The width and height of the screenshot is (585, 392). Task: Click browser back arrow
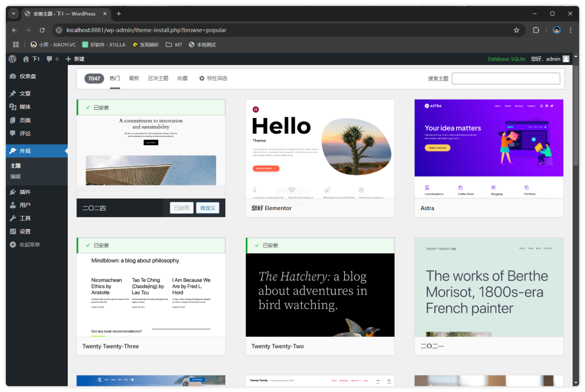[14, 30]
